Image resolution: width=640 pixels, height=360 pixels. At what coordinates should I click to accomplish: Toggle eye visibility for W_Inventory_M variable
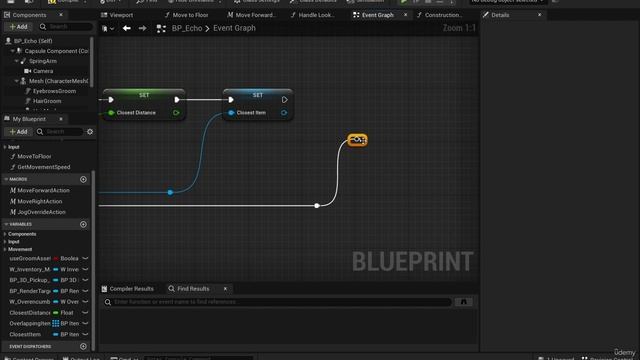tap(85, 269)
